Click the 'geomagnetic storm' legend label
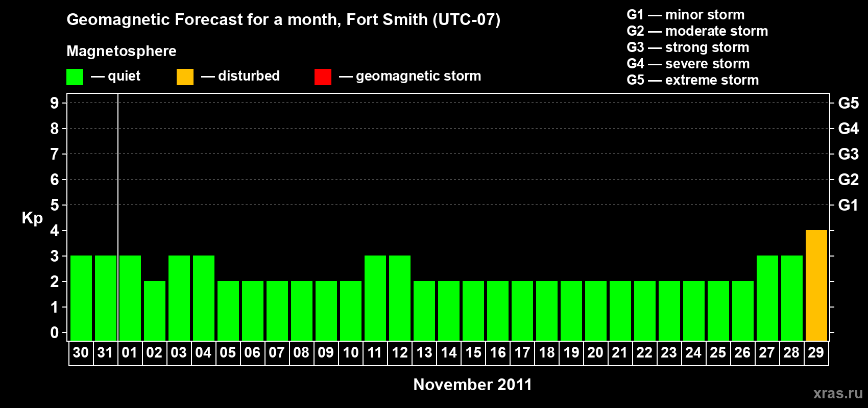The width and height of the screenshot is (868, 408). tap(418, 76)
